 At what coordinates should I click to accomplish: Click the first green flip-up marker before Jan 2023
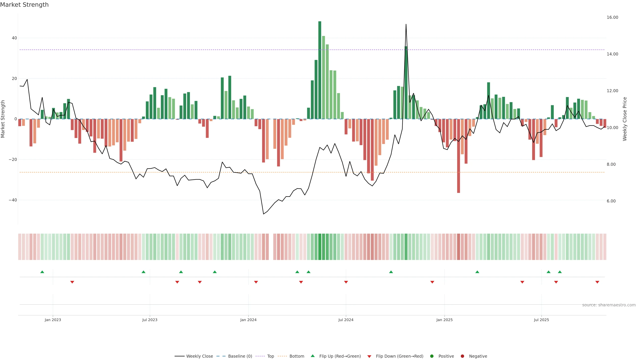pyautogui.click(x=42, y=272)
